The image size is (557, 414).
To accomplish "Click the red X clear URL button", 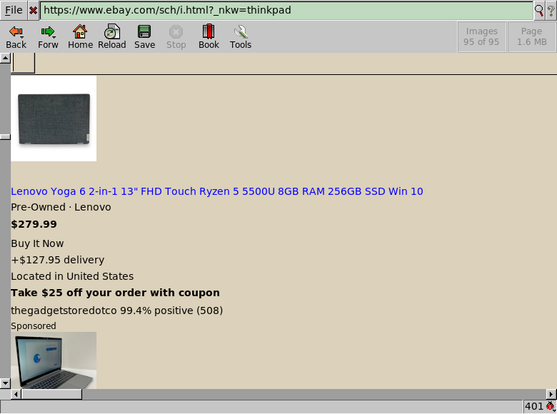I will [x=33, y=11].
